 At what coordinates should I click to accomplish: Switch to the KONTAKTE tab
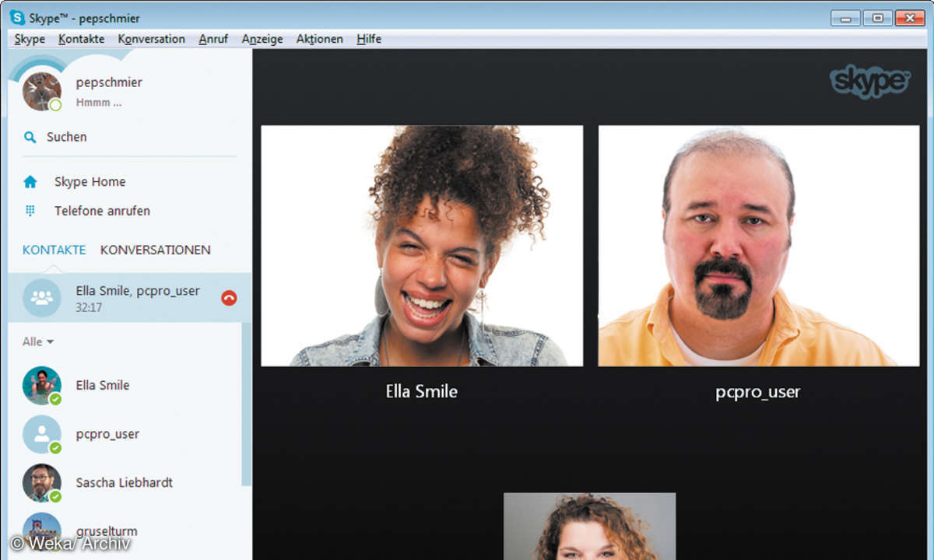(x=54, y=250)
